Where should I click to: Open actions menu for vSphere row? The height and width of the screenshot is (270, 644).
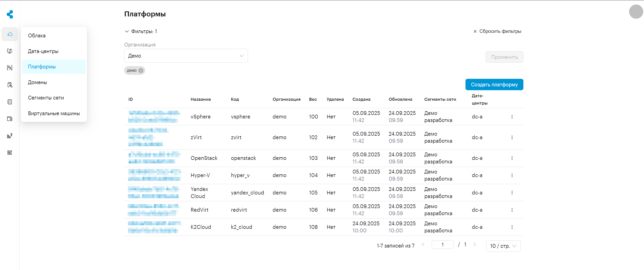(512, 117)
